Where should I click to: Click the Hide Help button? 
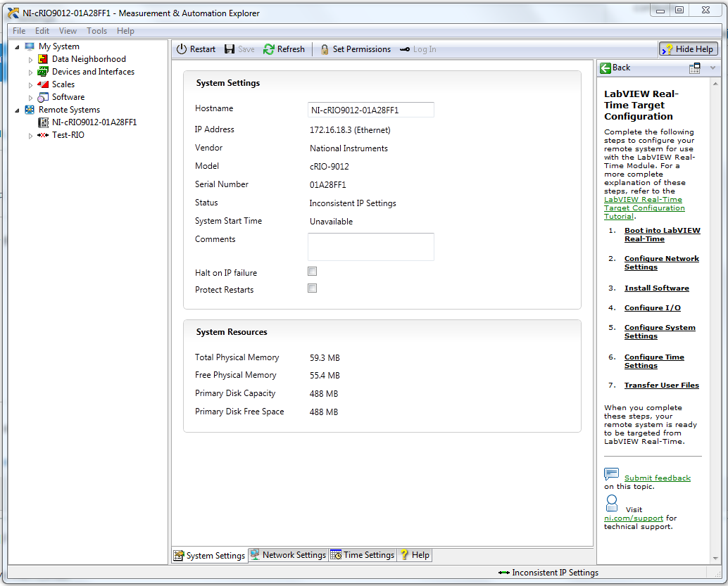689,49
